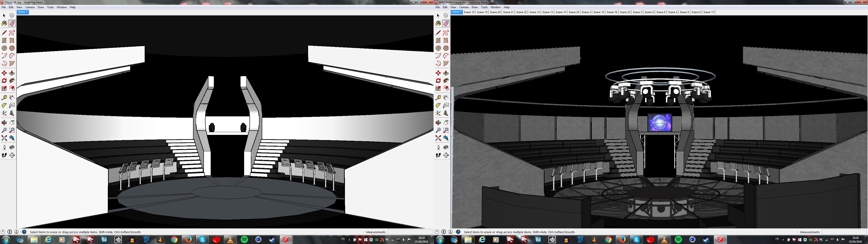This screenshot has width=868, height=244.
Task: Activate the Select arrow tool
Action: click(4, 16)
